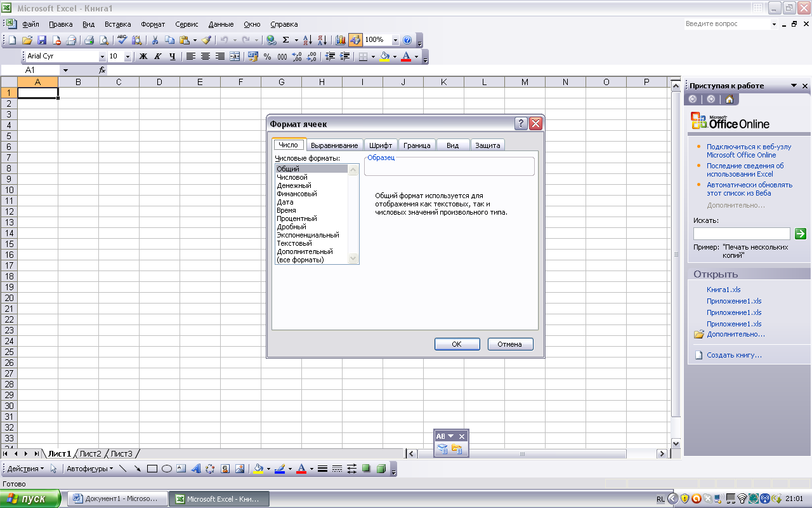Viewport: 812px width, 508px height.
Task: Click the Подключиться к веб-узлу link
Action: tap(749, 150)
